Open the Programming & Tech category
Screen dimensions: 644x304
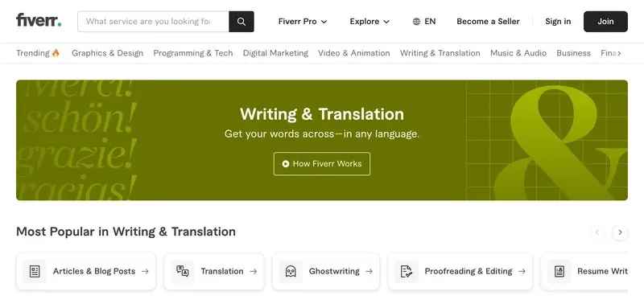193,53
